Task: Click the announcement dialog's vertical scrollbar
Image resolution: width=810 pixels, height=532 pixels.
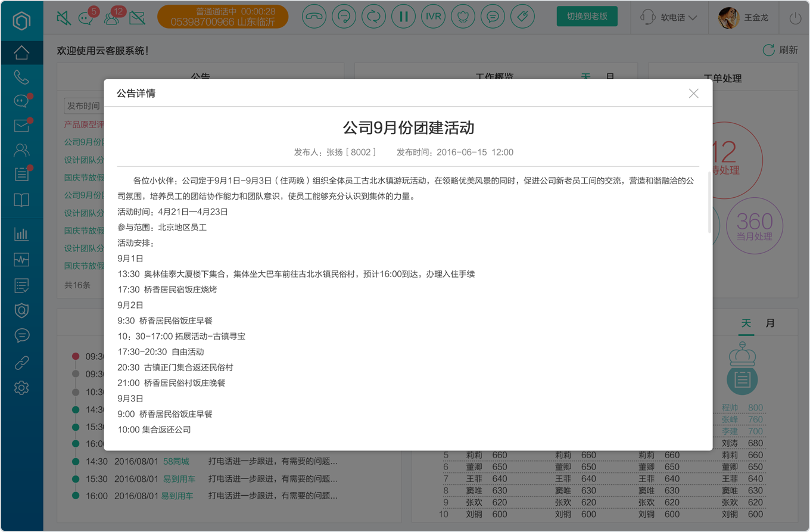Action: click(x=709, y=203)
